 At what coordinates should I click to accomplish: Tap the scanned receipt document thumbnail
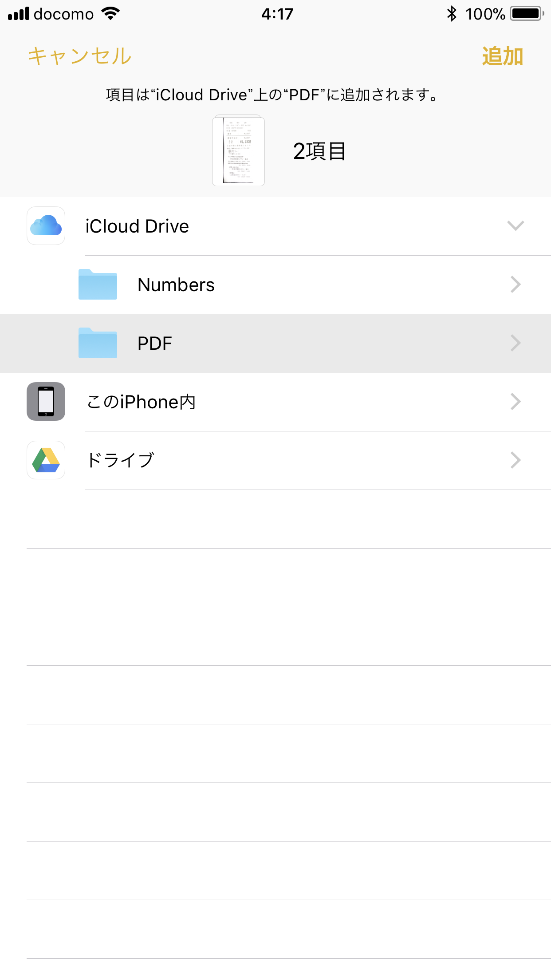click(239, 150)
